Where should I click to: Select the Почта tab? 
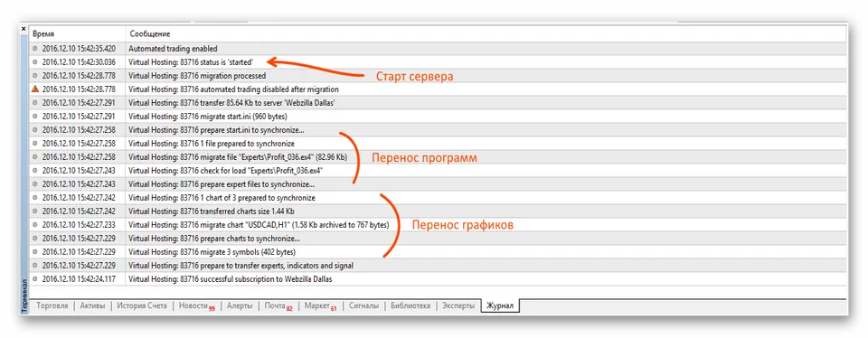pos(278,305)
